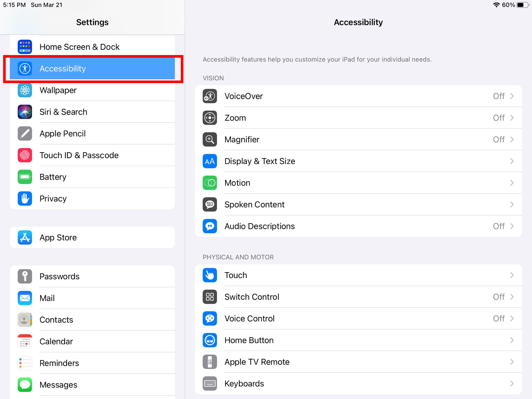The image size is (532, 399).
Task: Open Motion via the right chevron
Action: 512,183
